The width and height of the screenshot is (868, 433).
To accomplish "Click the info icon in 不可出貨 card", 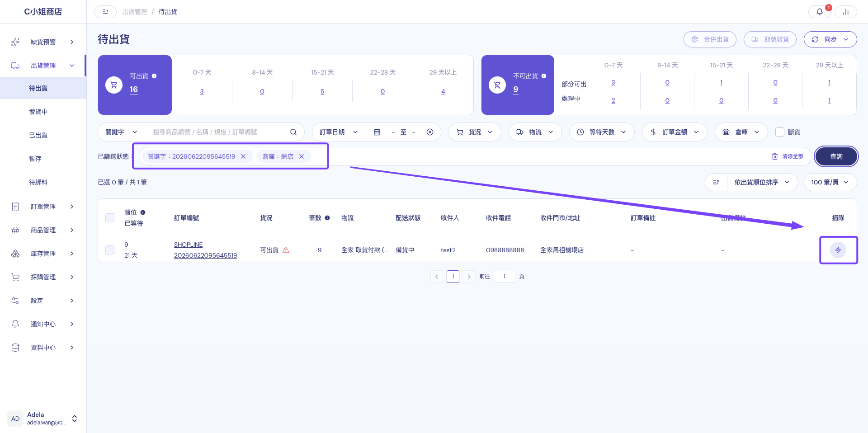I will tap(544, 76).
